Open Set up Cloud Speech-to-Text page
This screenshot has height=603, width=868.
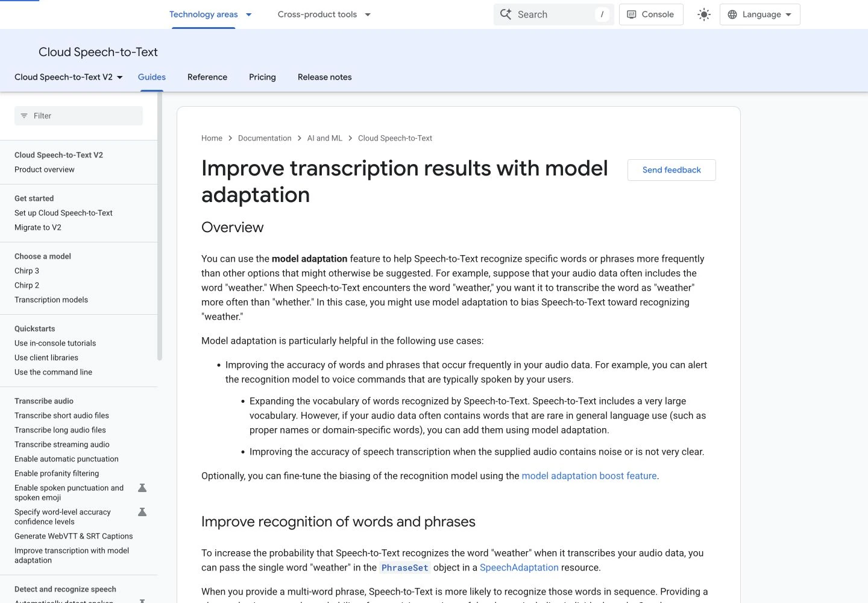click(x=63, y=213)
